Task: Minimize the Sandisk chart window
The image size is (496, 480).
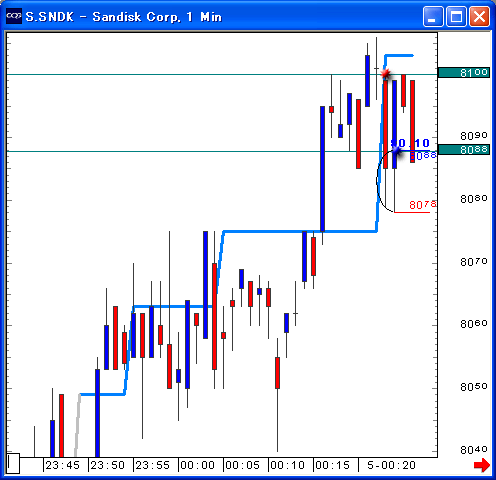Action: [x=433, y=16]
